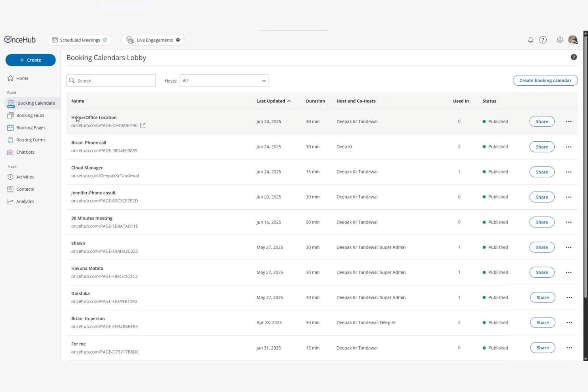Screen dimensions: 588x392
Task: Open the options menu for Hakuna Matata
Action: point(569,272)
